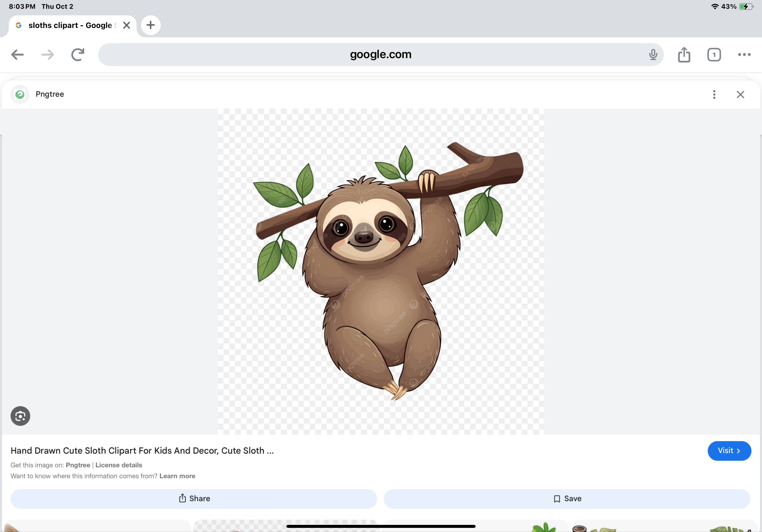Save the sloth image to collection
Viewport: 762px width, 532px height.
(x=567, y=499)
